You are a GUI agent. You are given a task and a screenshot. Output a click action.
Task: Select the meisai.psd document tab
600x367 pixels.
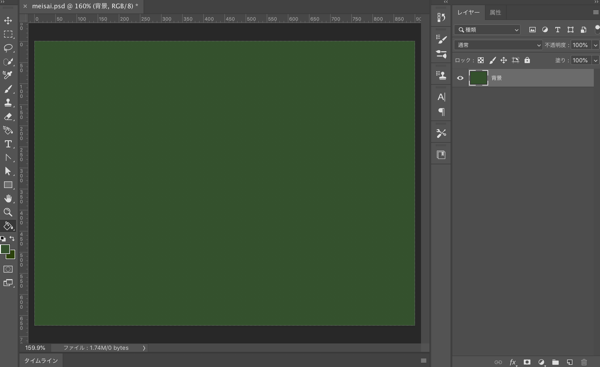pyautogui.click(x=85, y=6)
